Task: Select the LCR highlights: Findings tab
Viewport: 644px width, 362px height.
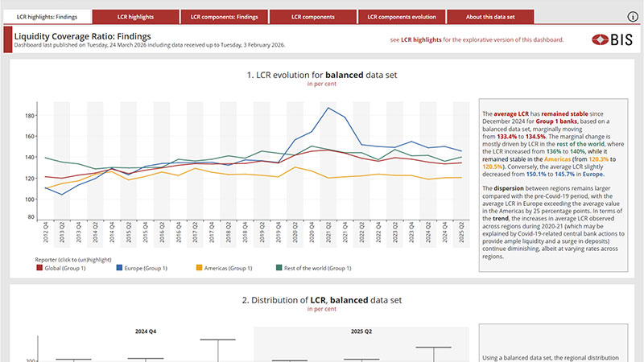Action: click(47, 17)
